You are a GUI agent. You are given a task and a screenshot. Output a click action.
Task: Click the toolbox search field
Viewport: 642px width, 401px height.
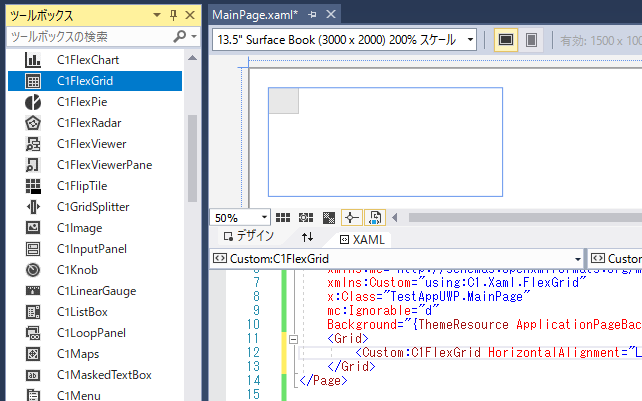[x=90, y=36]
